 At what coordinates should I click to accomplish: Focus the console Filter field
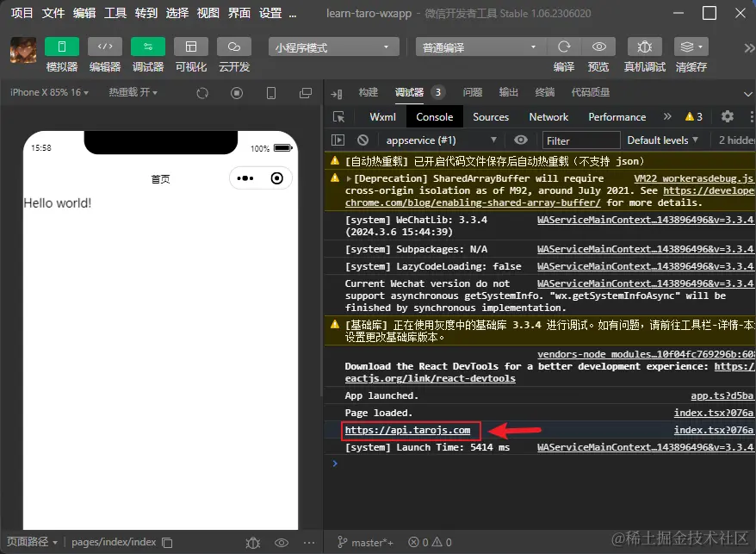(581, 140)
